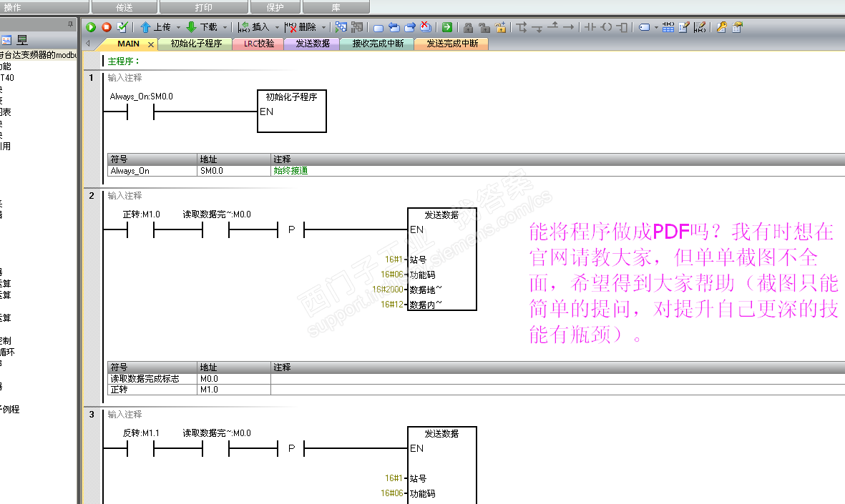Screen dimensions: 845x504
Task: Insert a box instruction toolbar icon
Action: (x=622, y=27)
